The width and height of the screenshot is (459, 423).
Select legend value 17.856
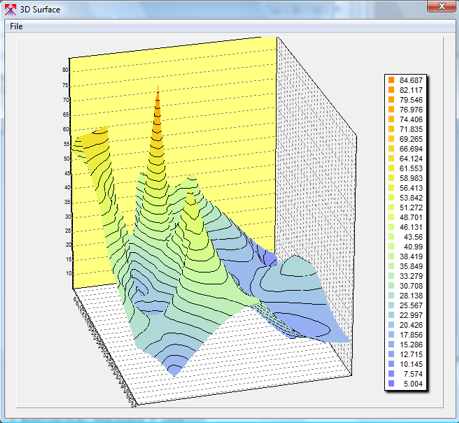(x=411, y=335)
